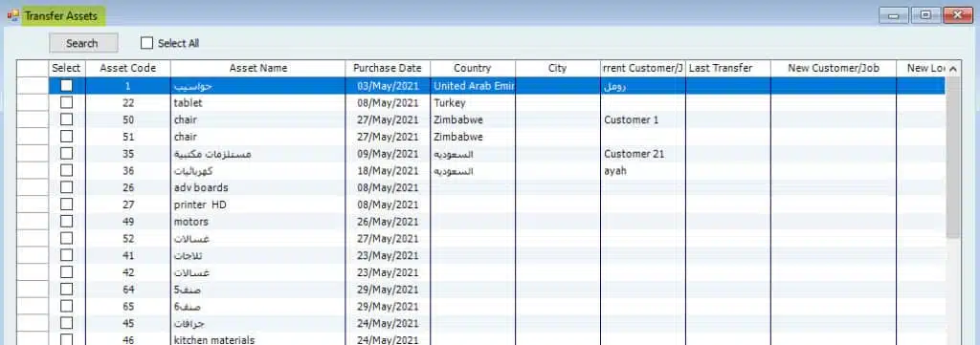Image resolution: width=980 pixels, height=345 pixels.
Task: Select checkbox for asset code 35
Action: tap(66, 154)
